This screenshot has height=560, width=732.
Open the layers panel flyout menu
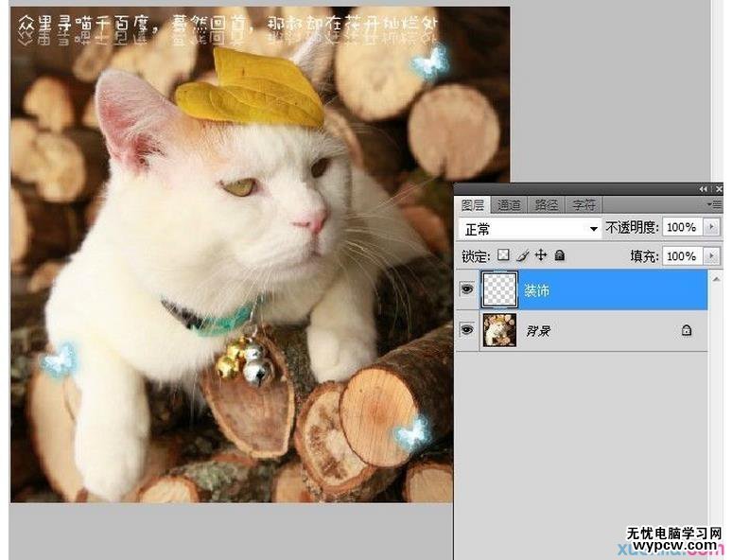pyautogui.click(x=714, y=204)
